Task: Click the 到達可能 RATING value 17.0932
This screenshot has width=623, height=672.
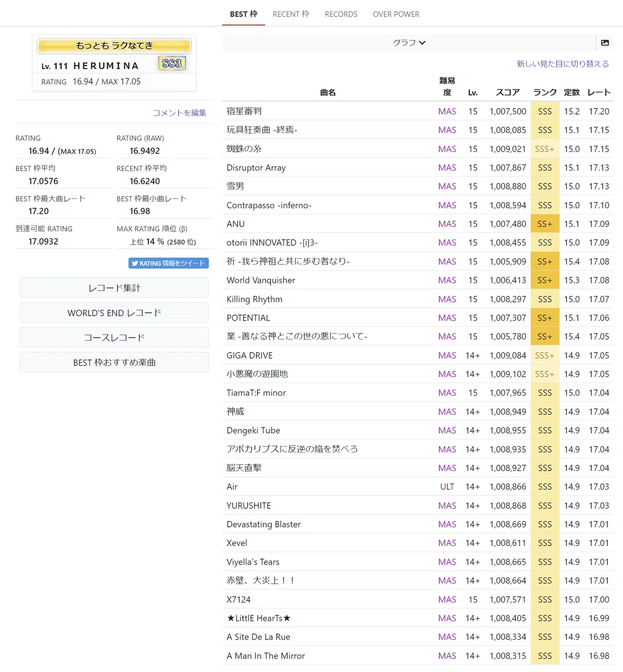Action: [x=44, y=241]
